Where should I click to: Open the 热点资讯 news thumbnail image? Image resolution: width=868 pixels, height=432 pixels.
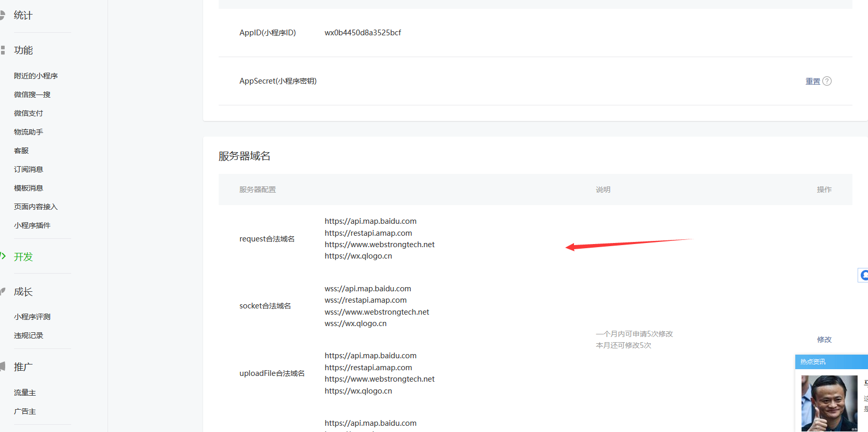pyautogui.click(x=829, y=403)
